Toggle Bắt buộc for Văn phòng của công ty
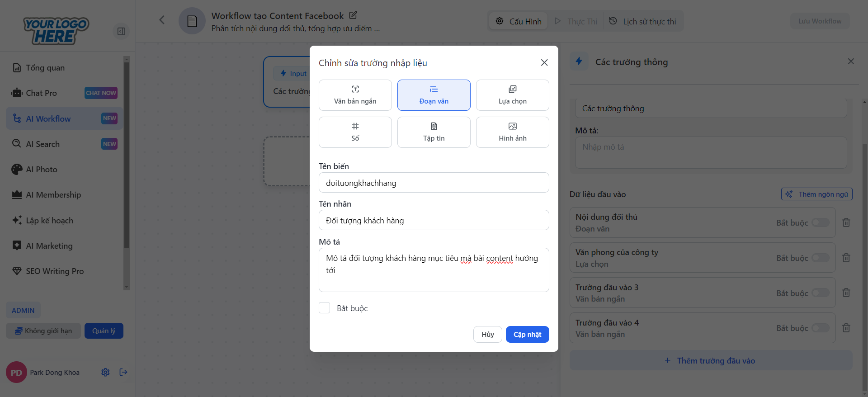The width and height of the screenshot is (868, 397). (x=820, y=258)
